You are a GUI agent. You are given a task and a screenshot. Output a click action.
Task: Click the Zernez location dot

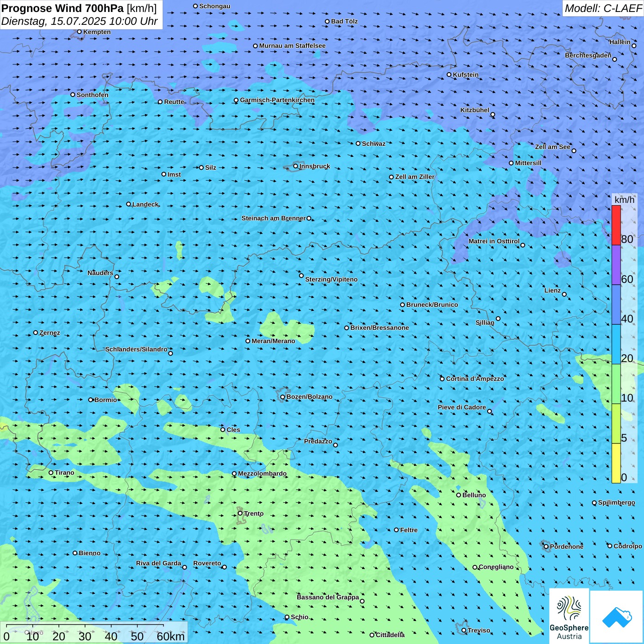(x=36, y=333)
